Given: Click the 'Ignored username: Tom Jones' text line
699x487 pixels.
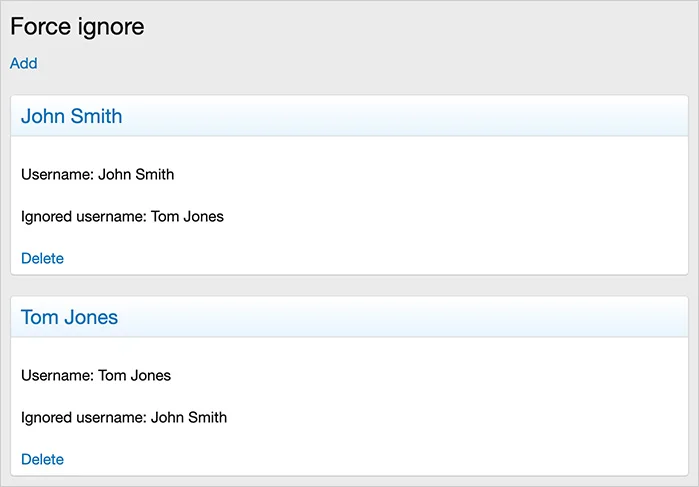Looking at the screenshot, I should point(122,216).
